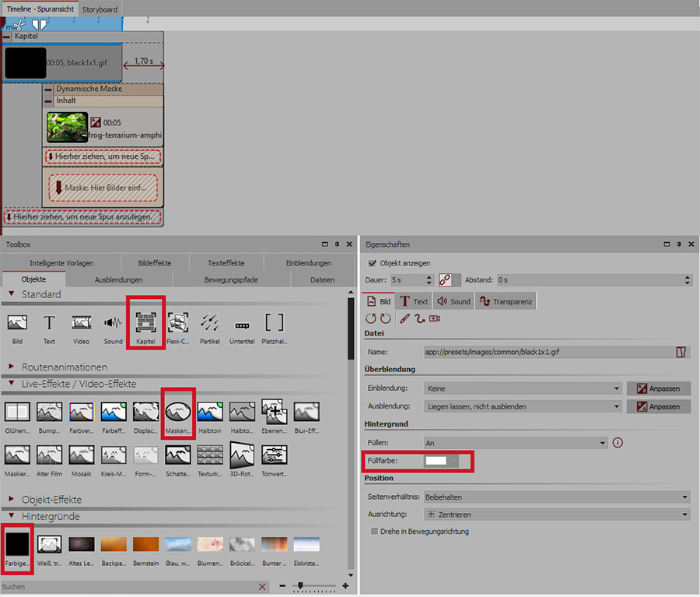Click the chain link icon beside Dauer
This screenshot has width=700, height=597.
pyautogui.click(x=445, y=279)
